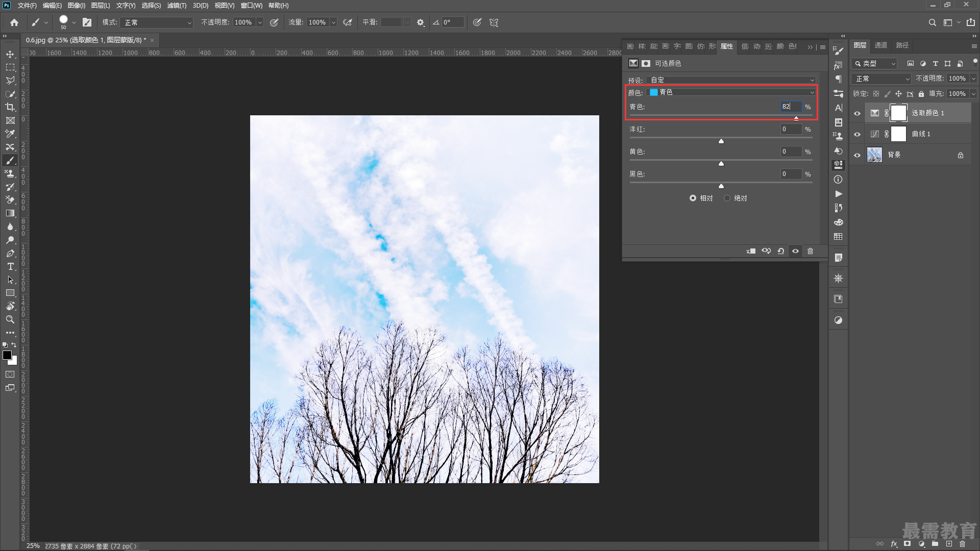Open the Flow dropdown arrow

(x=333, y=22)
